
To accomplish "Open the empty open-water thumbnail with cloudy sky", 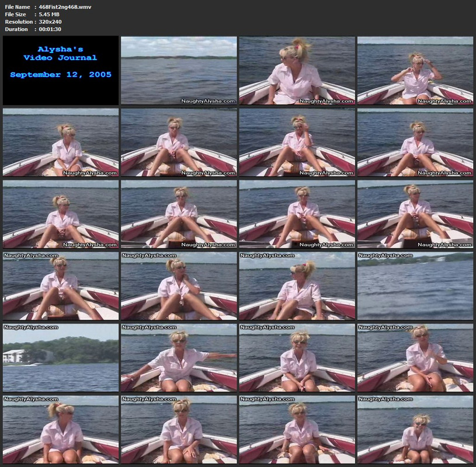I will click(179, 71).
